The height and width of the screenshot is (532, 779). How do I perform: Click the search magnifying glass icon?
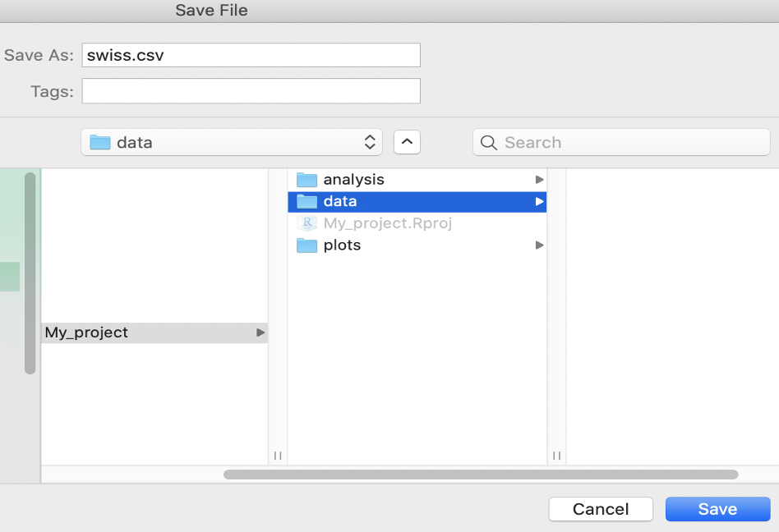click(x=489, y=143)
